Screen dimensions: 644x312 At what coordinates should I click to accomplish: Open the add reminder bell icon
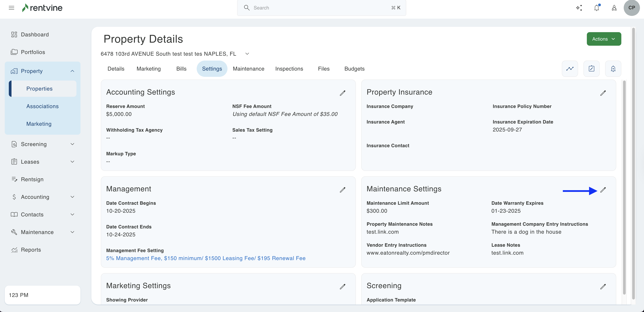point(613,69)
